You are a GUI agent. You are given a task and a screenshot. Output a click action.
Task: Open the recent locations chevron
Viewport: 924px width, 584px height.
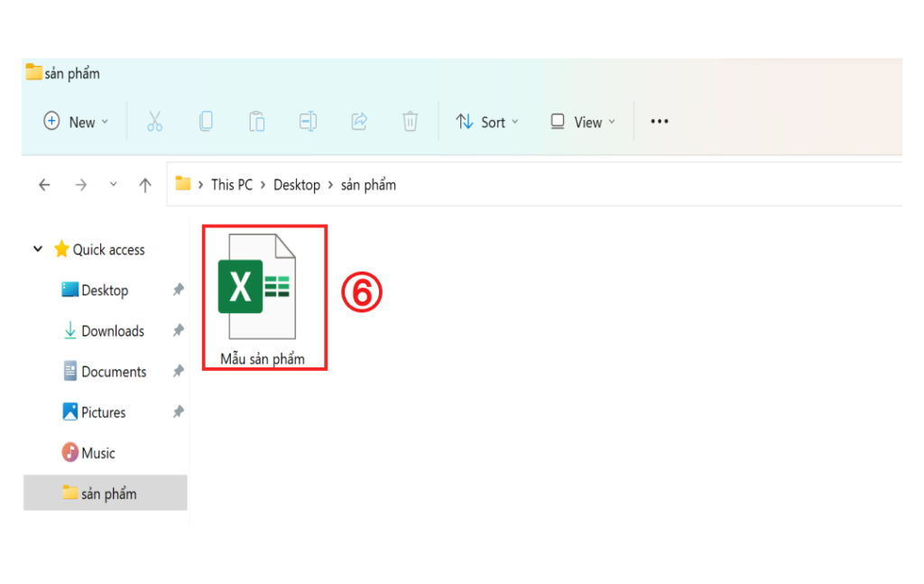pyautogui.click(x=113, y=184)
